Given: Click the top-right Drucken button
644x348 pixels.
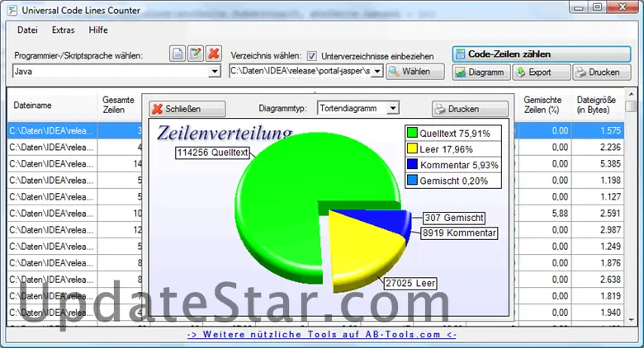Looking at the screenshot, I should (602, 73).
